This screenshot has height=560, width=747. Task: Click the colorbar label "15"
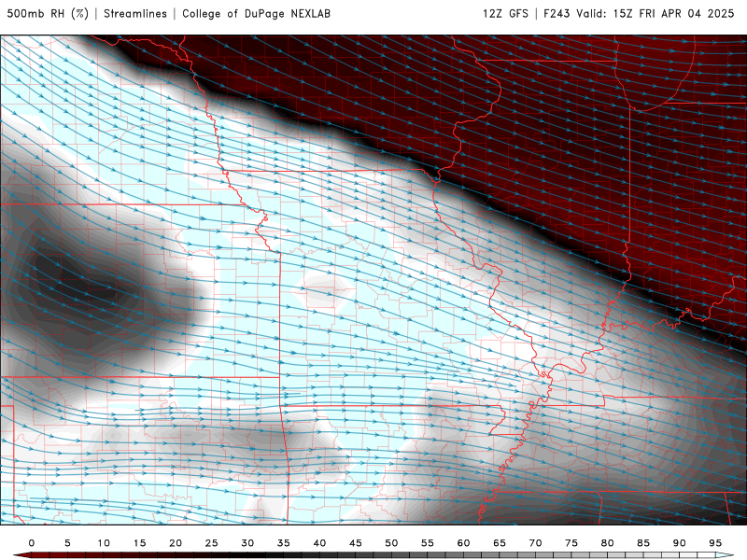click(139, 543)
